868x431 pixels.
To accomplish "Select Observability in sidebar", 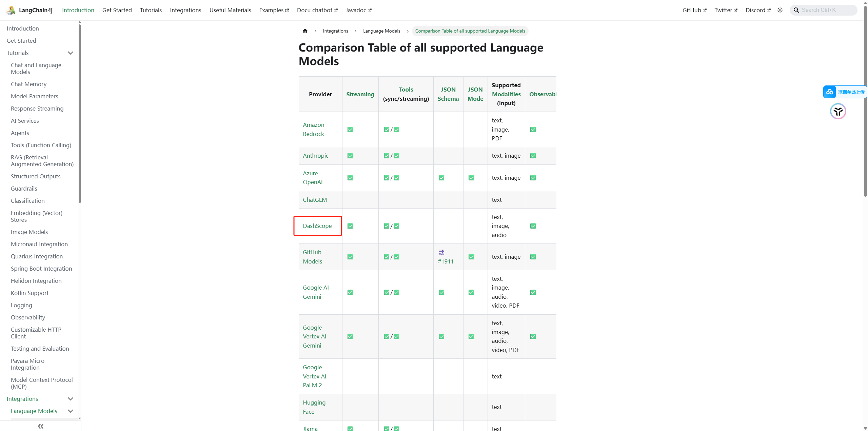I will click(x=28, y=317).
